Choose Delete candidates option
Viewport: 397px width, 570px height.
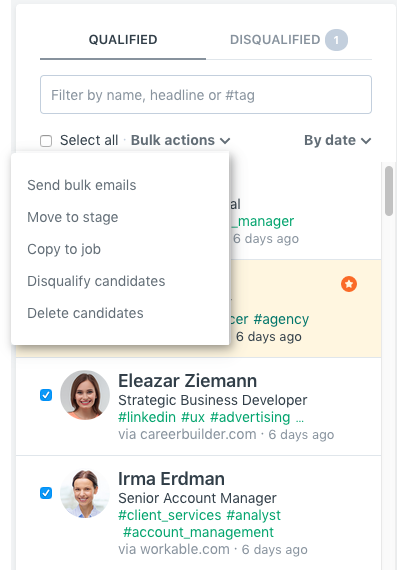point(85,313)
